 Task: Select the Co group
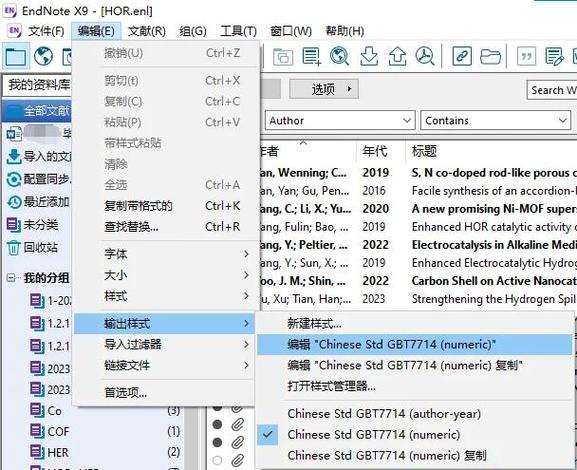point(46,410)
